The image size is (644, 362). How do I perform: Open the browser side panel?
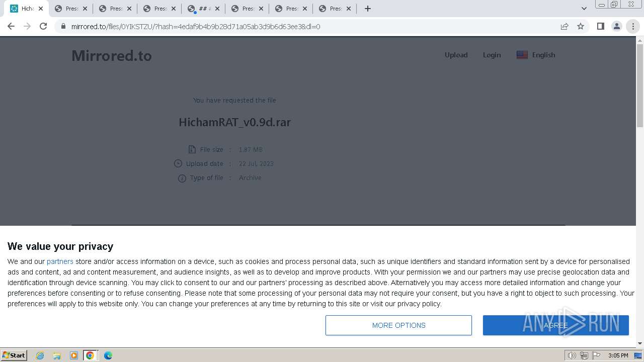point(600,26)
